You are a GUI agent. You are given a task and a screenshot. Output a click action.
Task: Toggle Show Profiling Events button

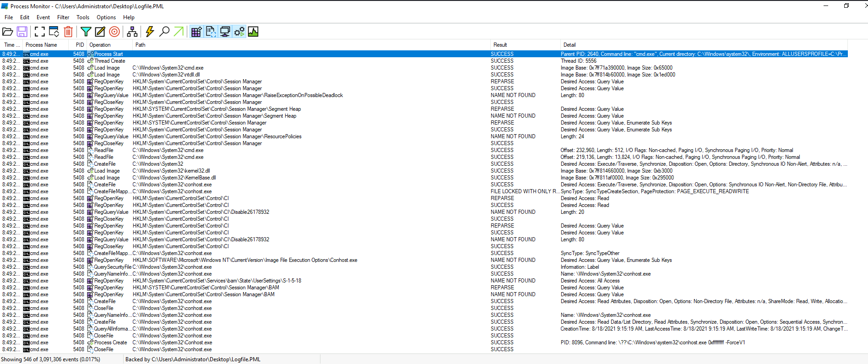(253, 32)
